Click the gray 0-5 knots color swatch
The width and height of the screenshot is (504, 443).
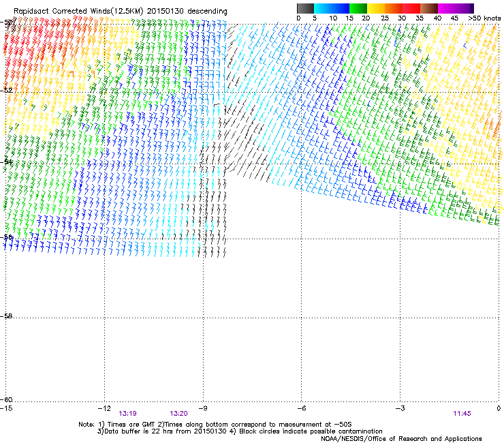pos(305,8)
